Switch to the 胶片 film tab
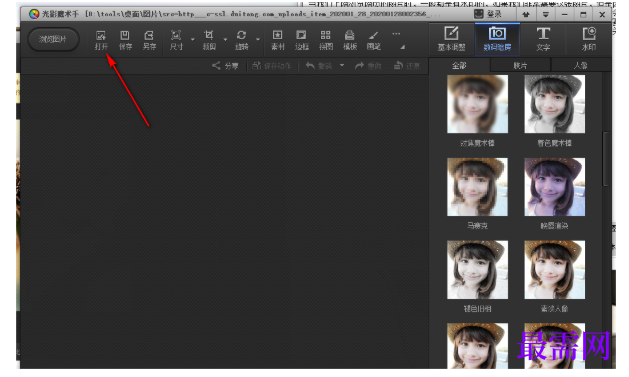 pyautogui.click(x=520, y=65)
